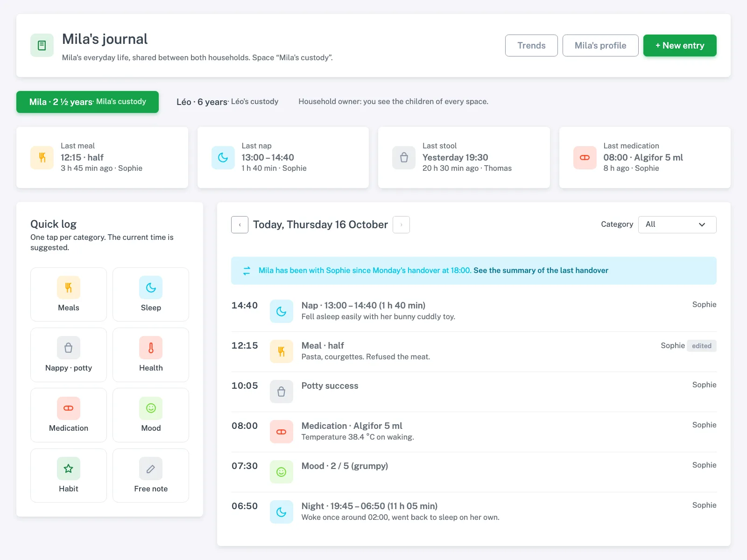The image size is (747, 560).
Task: Click moon icon of 06:50 Night entry
Action: pos(282,512)
